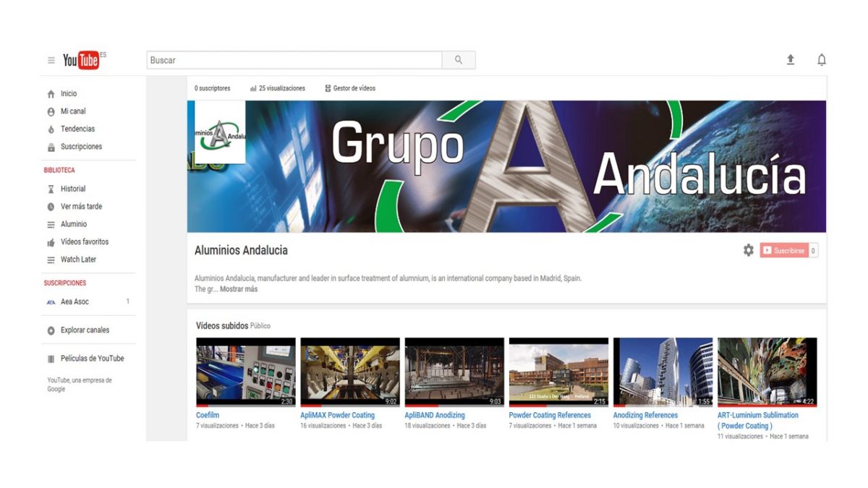The height and width of the screenshot is (488, 868).
Task: Focus the Buscar search field
Action: point(294,60)
